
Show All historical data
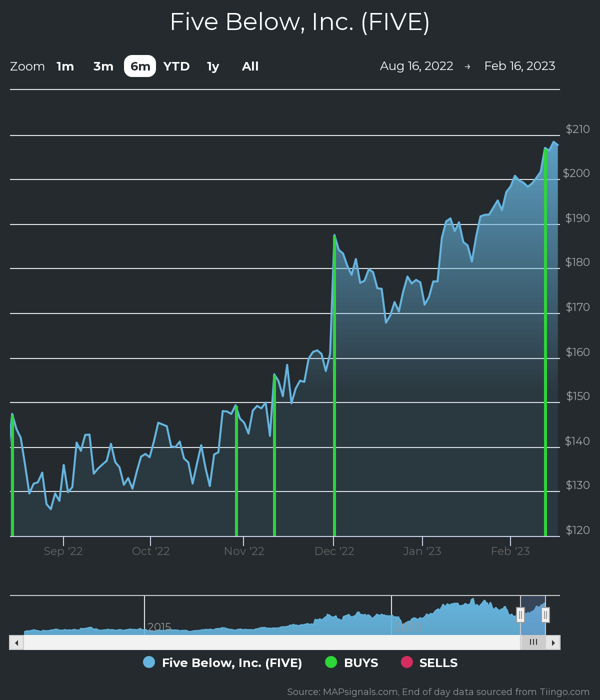click(250, 66)
